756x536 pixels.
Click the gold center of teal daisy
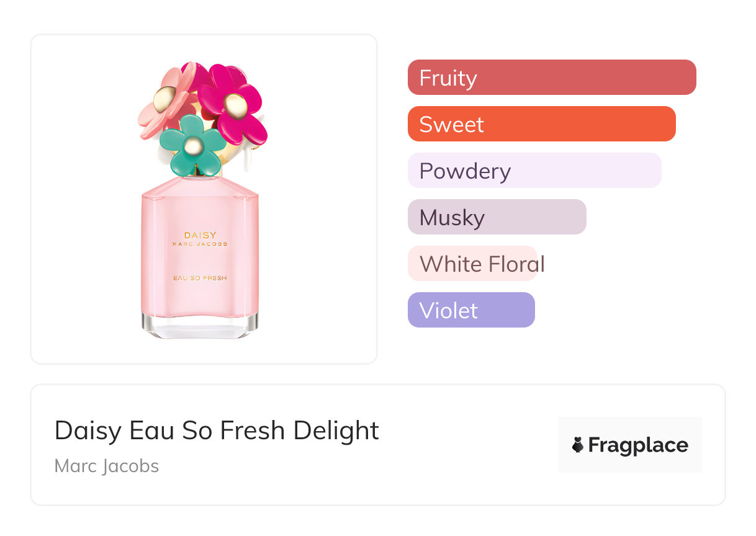[x=194, y=146]
